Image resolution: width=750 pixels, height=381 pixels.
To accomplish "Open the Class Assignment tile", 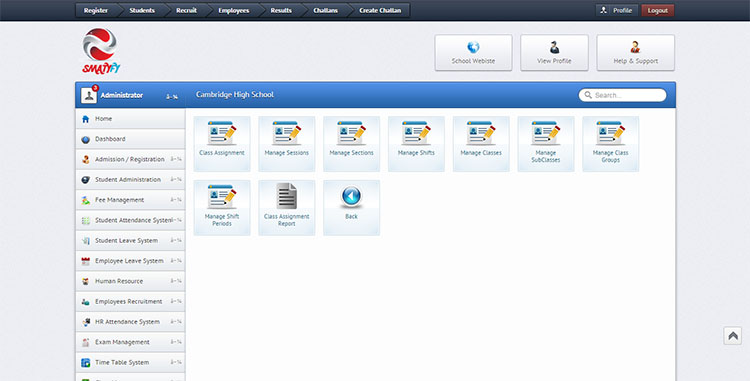I will [x=222, y=143].
